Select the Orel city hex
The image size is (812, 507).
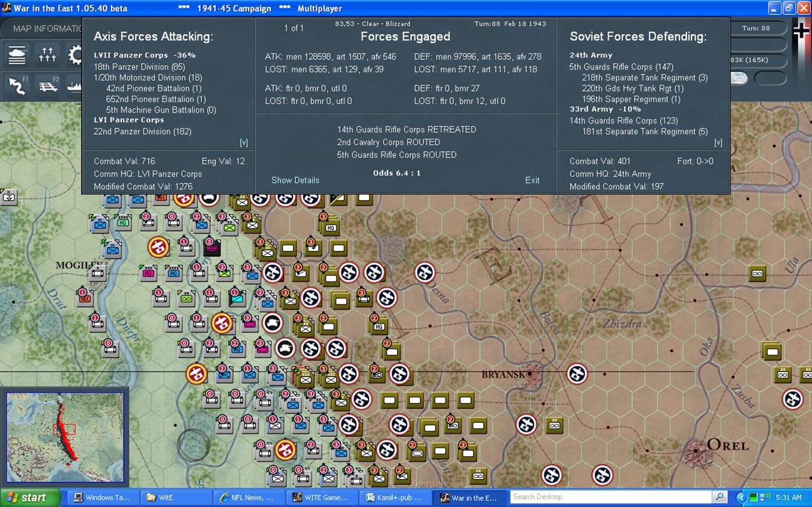click(696, 451)
